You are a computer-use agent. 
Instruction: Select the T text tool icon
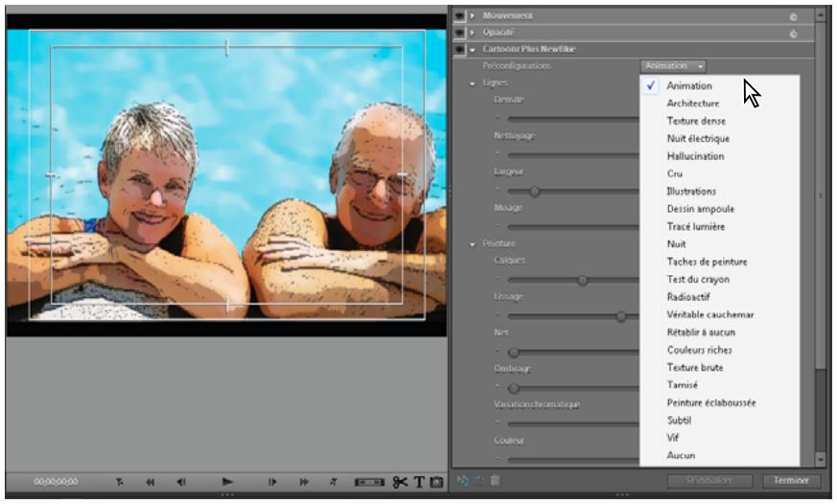[x=419, y=482]
